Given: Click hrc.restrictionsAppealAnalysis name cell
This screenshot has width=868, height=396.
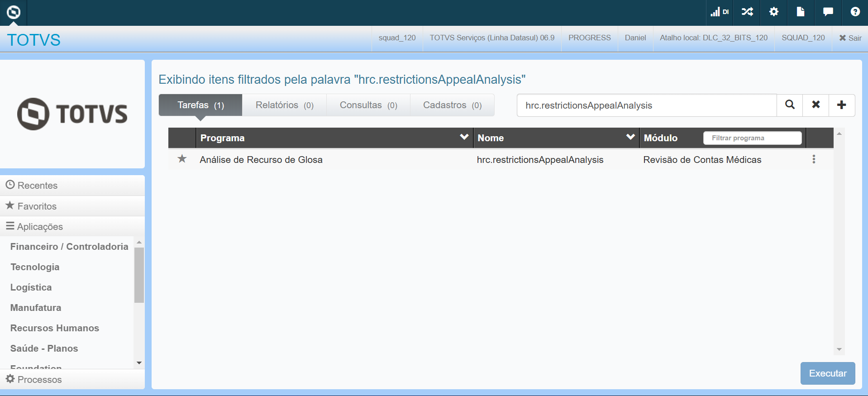Looking at the screenshot, I should pos(540,160).
